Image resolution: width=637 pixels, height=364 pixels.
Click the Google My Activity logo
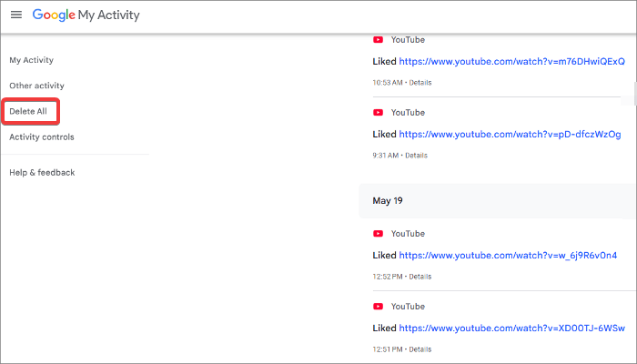click(86, 15)
